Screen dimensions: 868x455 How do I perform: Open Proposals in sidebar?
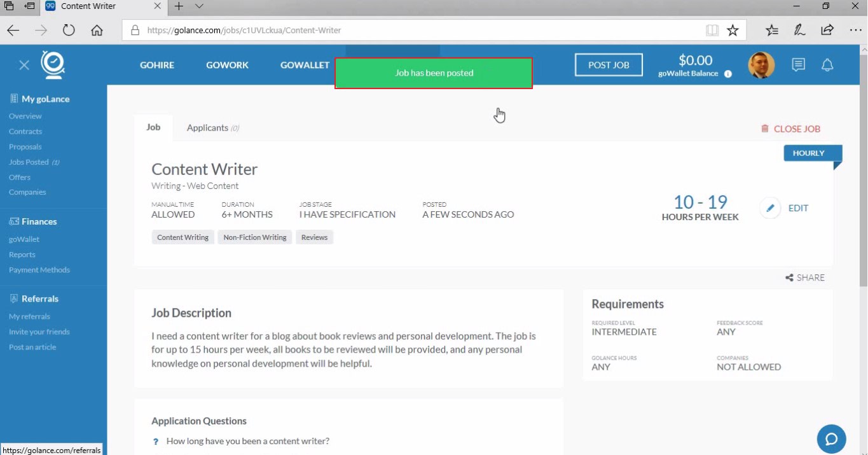pos(25,147)
